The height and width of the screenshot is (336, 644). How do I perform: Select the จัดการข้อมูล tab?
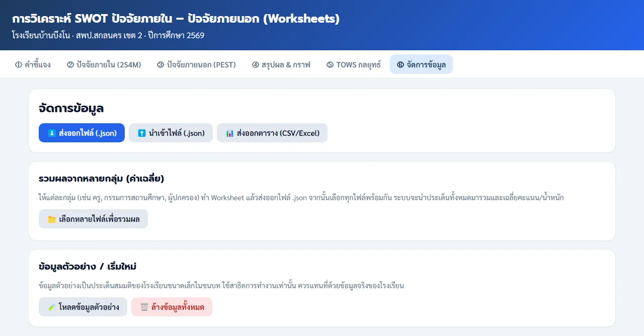point(421,64)
